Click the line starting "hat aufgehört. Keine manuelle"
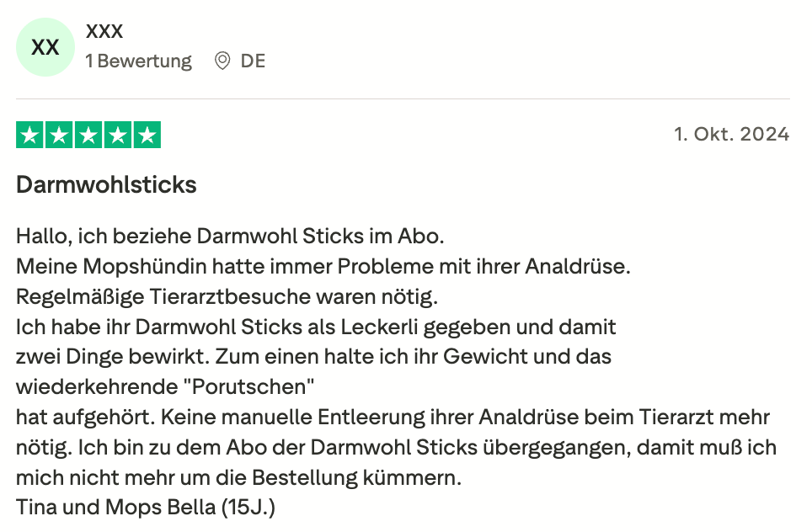 pos(393,418)
